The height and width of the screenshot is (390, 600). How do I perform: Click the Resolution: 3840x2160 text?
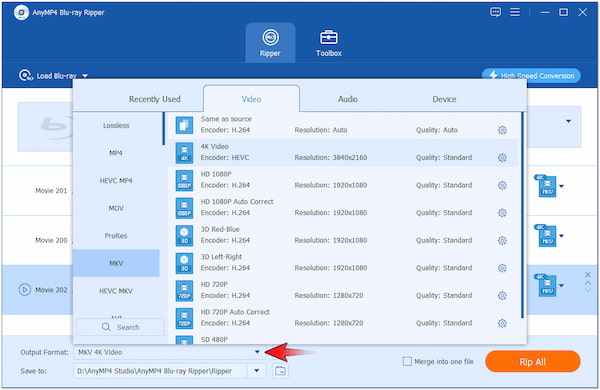[331, 158]
